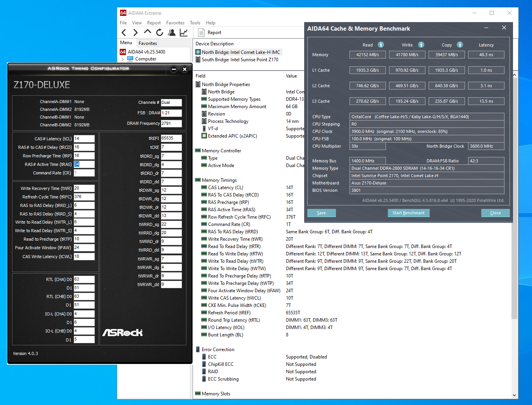Click the tREFI input field
Viewport: 532px width, 405px height.
pos(171,138)
